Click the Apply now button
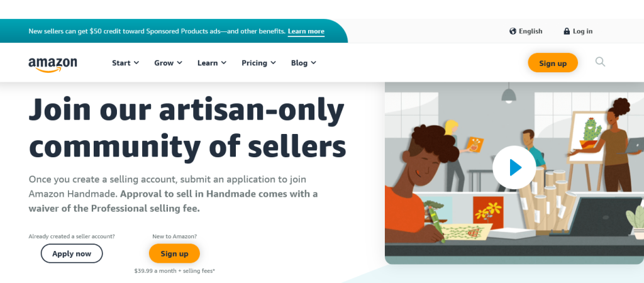The height and width of the screenshot is (283, 644). pyautogui.click(x=72, y=253)
